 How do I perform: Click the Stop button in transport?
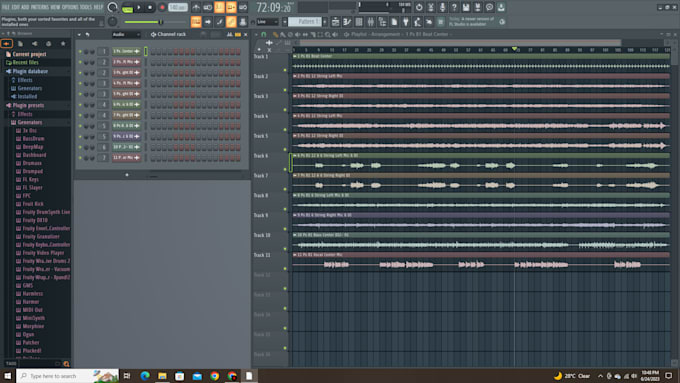(x=150, y=7)
